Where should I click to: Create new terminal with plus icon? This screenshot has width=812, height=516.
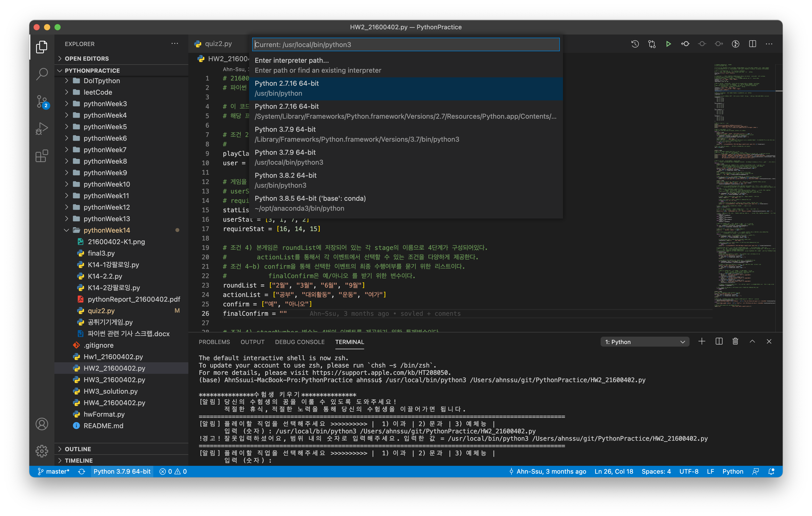(x=701, y=341)
